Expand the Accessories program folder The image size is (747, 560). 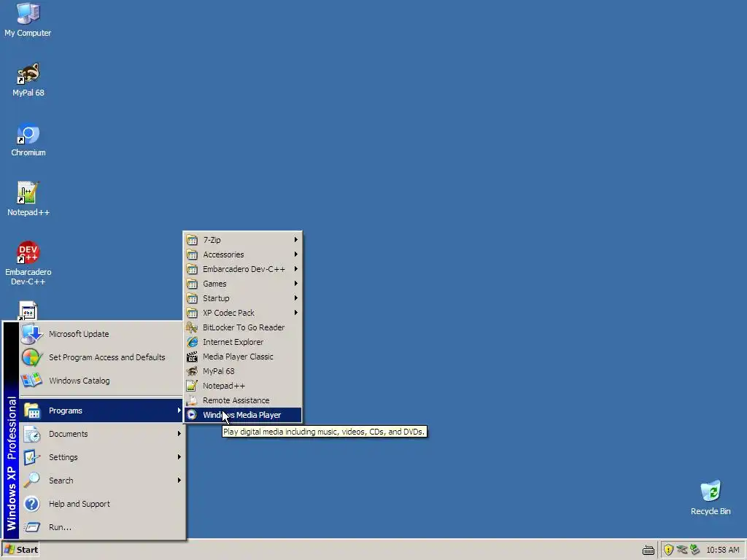pyautogui.click(x=243, y=254)
